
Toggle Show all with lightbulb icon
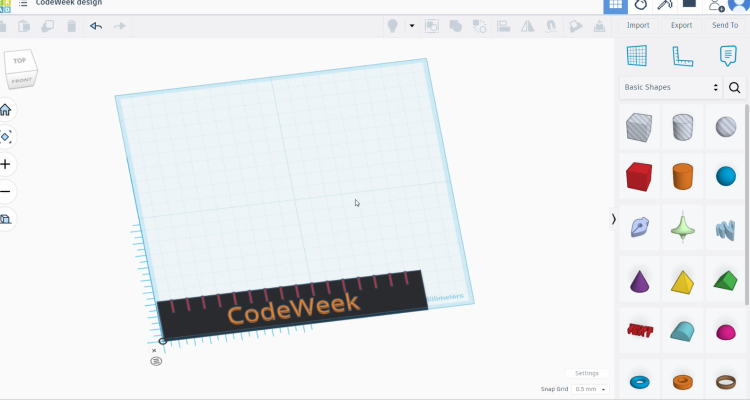(392, 26)
